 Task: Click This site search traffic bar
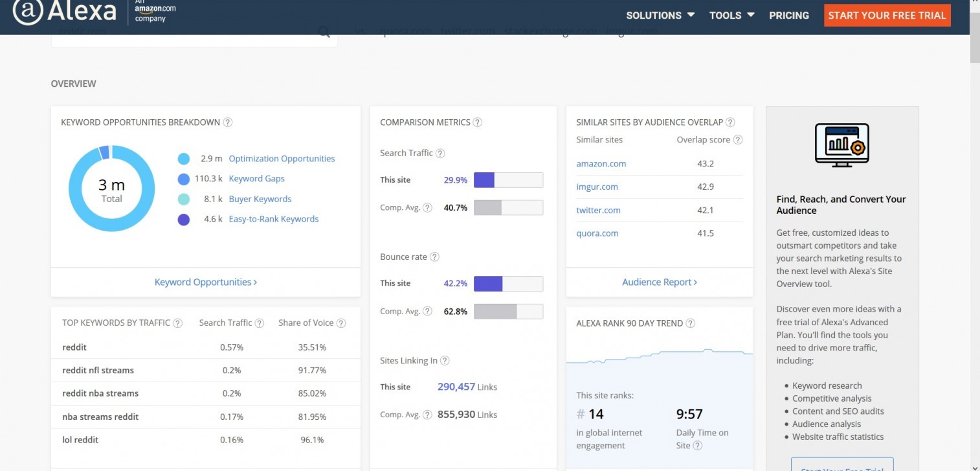(x=508, y=180)
